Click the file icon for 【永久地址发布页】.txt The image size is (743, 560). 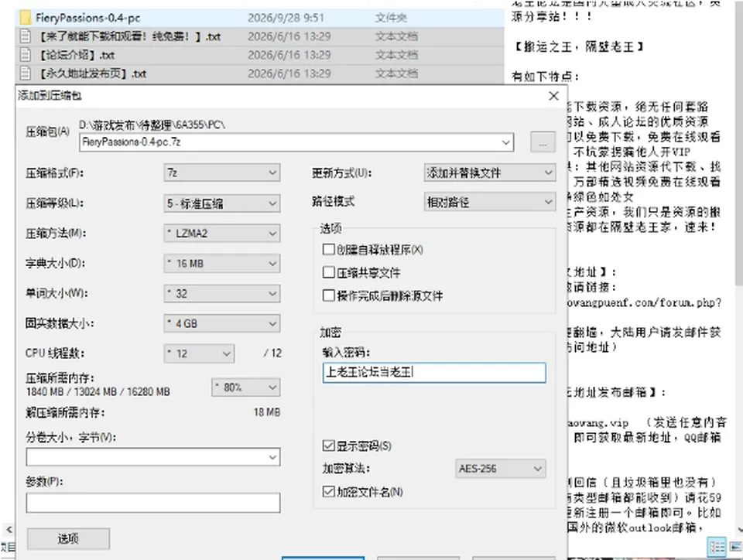click(x=25, y=73)
